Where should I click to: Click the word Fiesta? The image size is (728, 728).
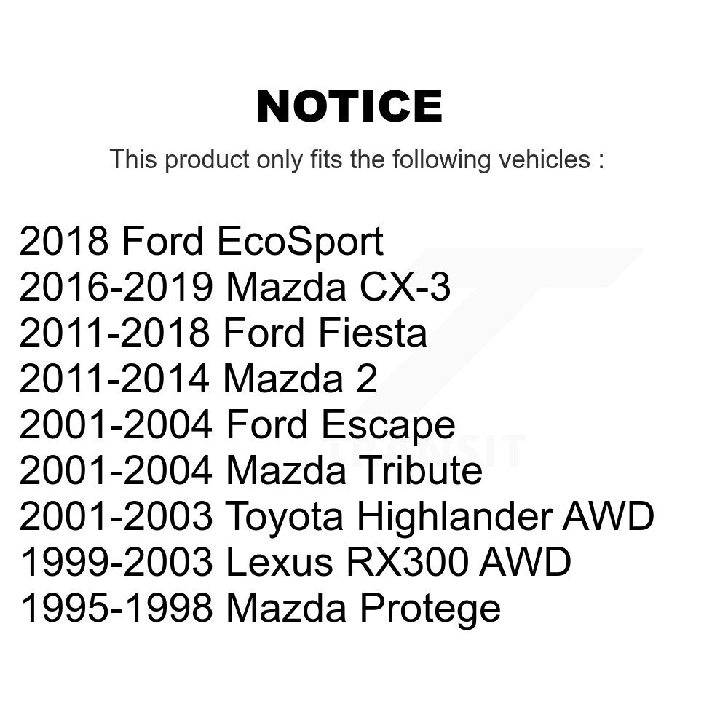tap(373, 333)
